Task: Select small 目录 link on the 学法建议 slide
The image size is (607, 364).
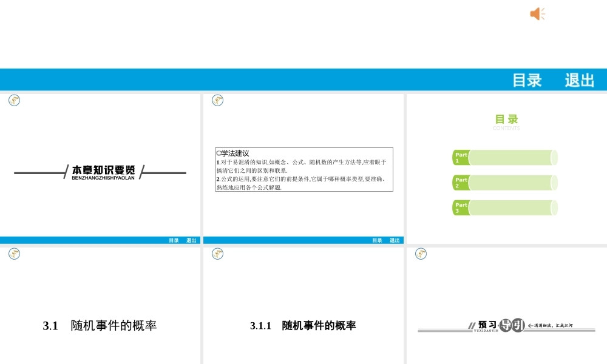Action: coord(377,240)
